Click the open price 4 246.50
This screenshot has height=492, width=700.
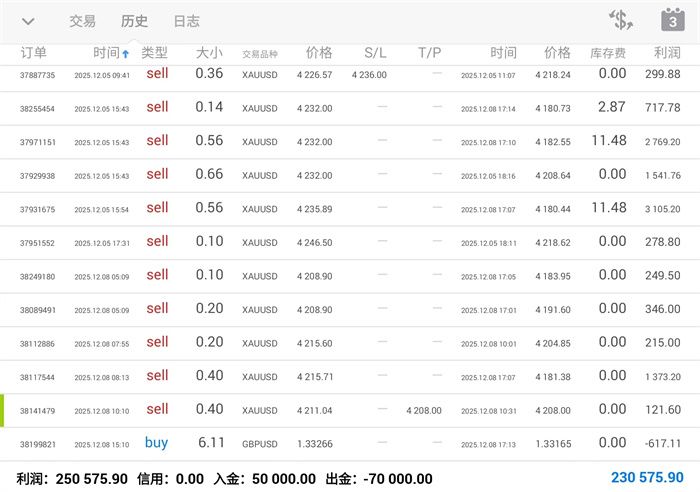point(315,242)
